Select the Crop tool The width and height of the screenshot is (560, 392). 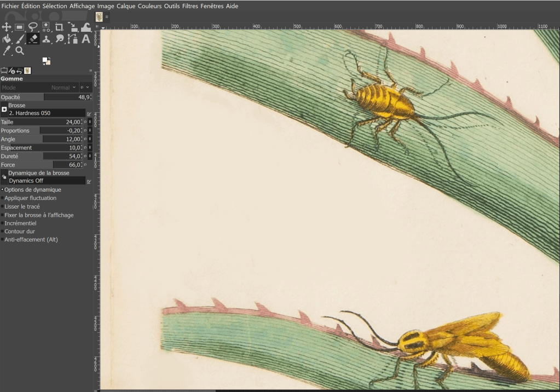[x=59, y=27]
